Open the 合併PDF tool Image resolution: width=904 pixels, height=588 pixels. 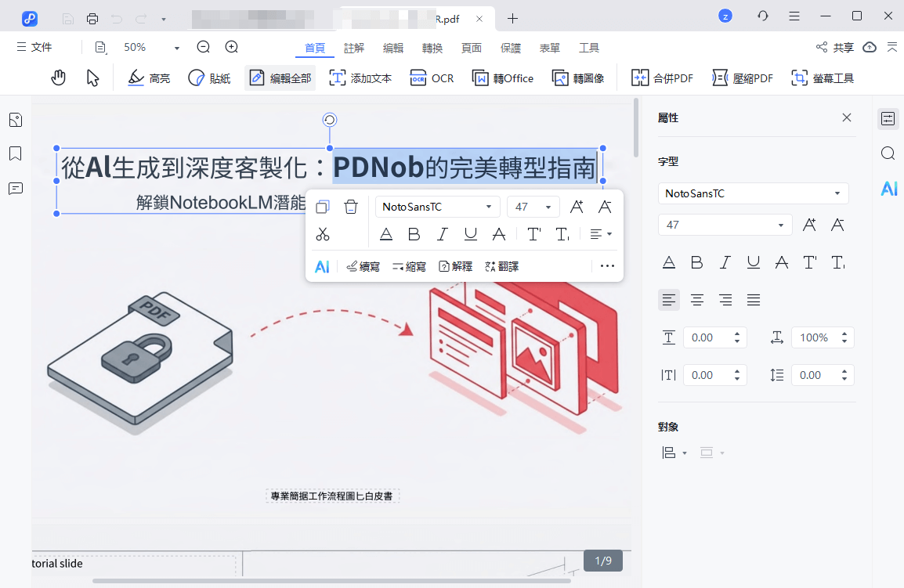(662, 78)
